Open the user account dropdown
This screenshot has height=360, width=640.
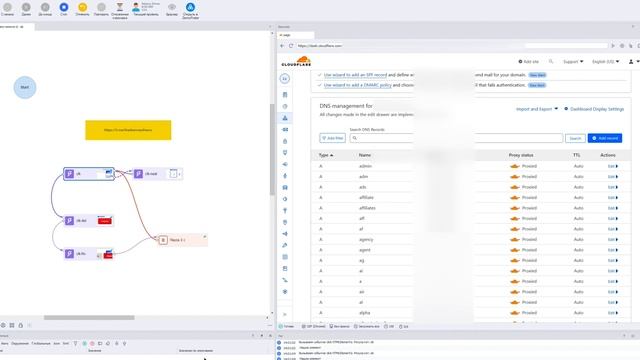click(x=633, y=62)
